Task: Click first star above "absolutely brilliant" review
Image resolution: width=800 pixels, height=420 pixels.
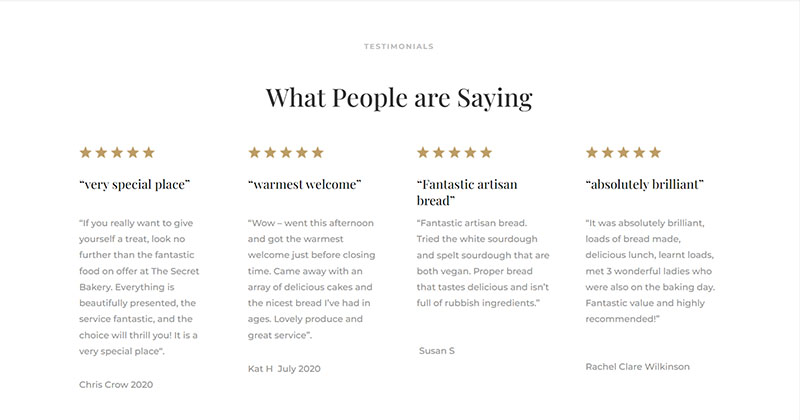Action: click(592, 153)
